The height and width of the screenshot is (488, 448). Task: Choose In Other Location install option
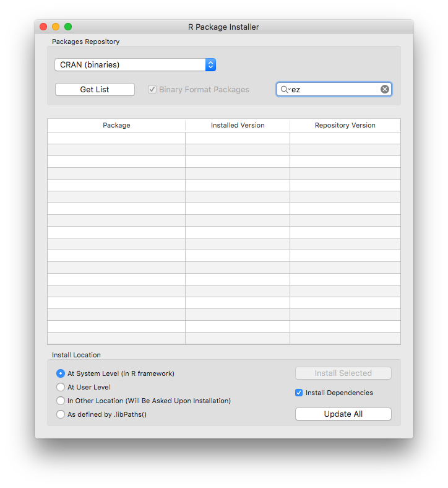click(x=61, y=401)
